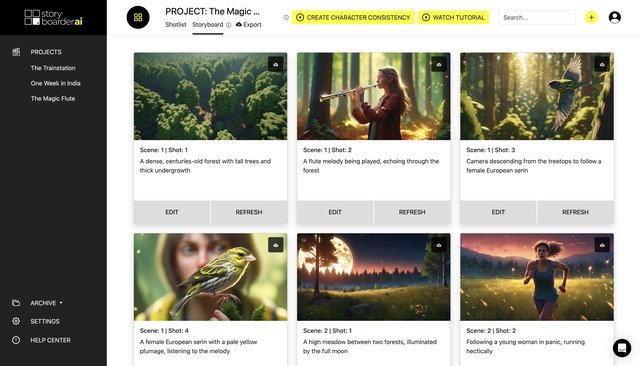Screen dimensions: 640x366
Task: Select the Storyboard tab
Action: coord(208,24)
